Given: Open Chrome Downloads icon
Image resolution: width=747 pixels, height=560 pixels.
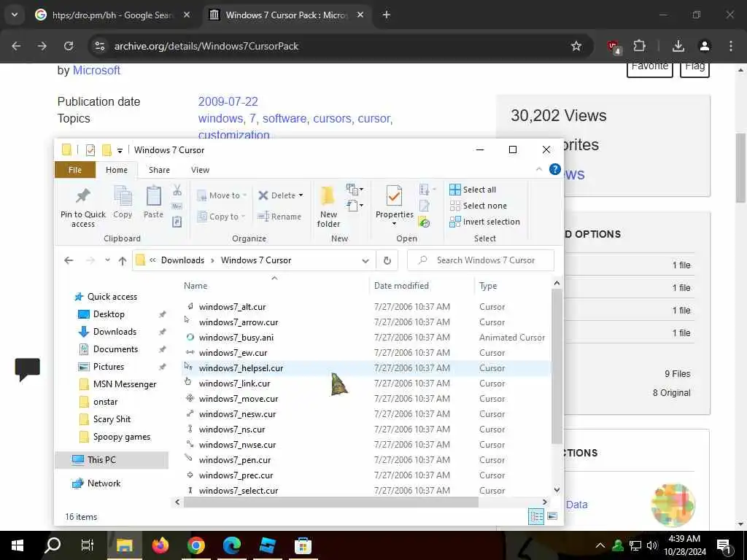Looking at the screenshot, I should click(x=678, y=46).
